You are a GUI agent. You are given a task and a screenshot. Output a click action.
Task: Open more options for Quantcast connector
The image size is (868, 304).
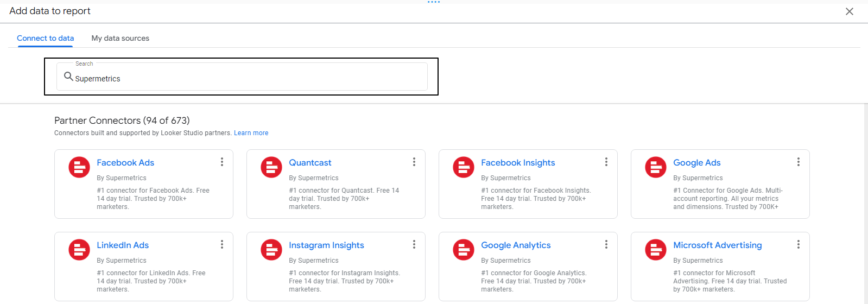(414, 162)
